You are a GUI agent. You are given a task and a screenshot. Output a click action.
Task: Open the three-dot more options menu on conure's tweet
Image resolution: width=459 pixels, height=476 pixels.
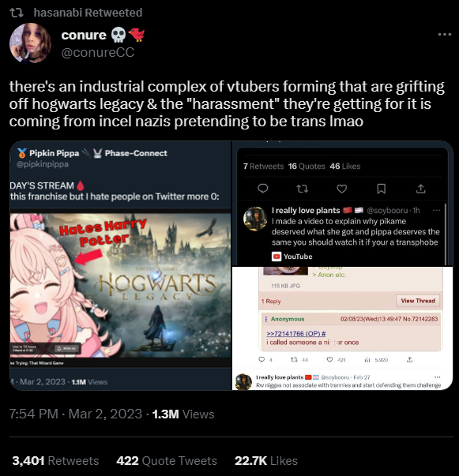coord(445,34)
